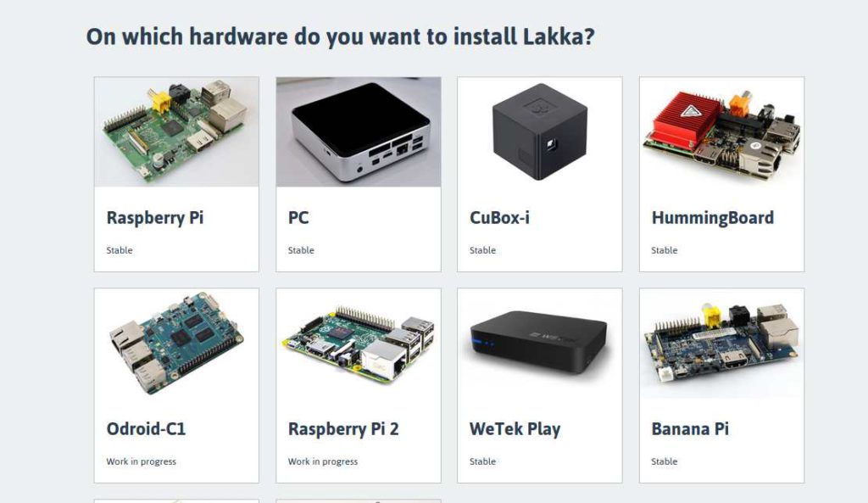
Task: Click the HummingBoard photo with red heatsink
Action: coord(722,131)
